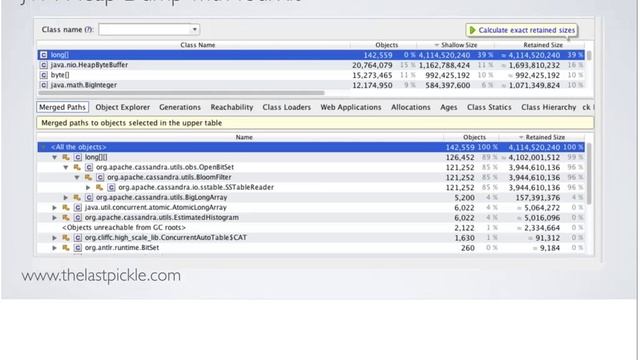Click reference path icon beside OpenBitSet
Screen dimensions: 640x360
(x=77, y=167)
